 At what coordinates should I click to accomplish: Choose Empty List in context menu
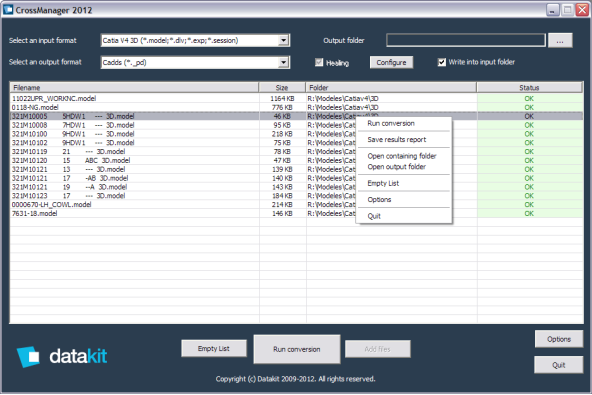pyautogui.click(x=383, y=183)
